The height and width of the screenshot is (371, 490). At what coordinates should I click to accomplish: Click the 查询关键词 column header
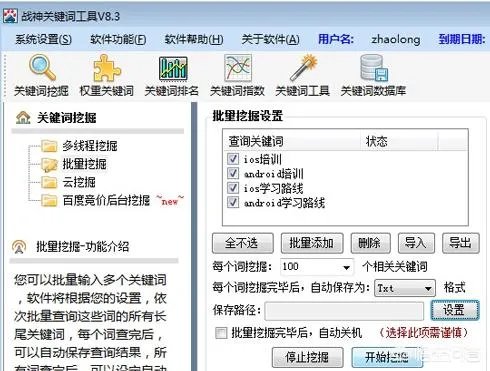[292, 141]
